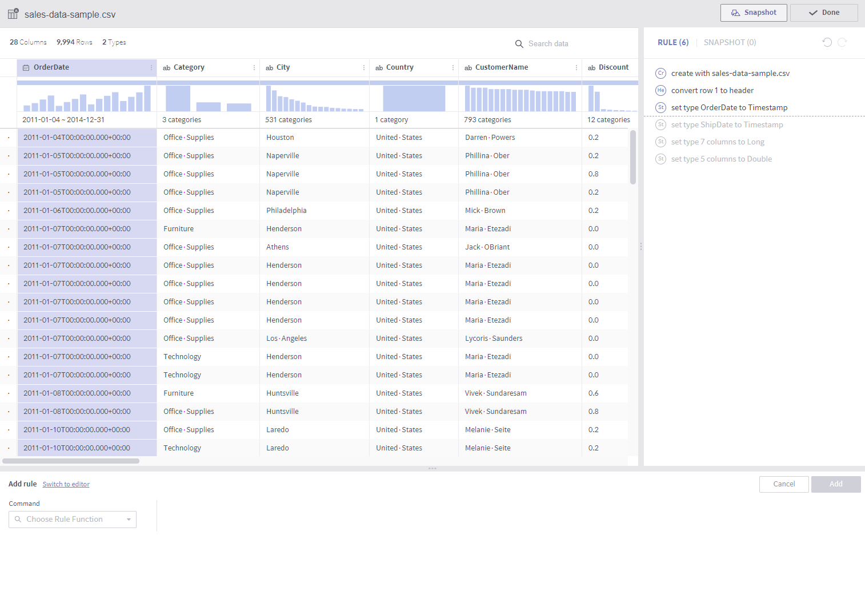This screenshot has height=616, width=865.
Task: Click the dataset grid icon beside sales-data-sample.csv
Action: click(13, 14)
